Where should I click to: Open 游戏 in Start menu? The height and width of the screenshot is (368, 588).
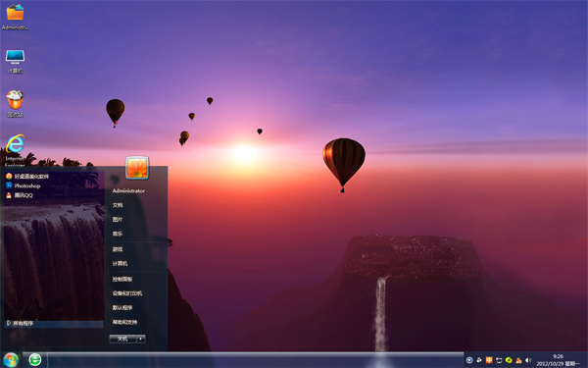pos(118,249)
